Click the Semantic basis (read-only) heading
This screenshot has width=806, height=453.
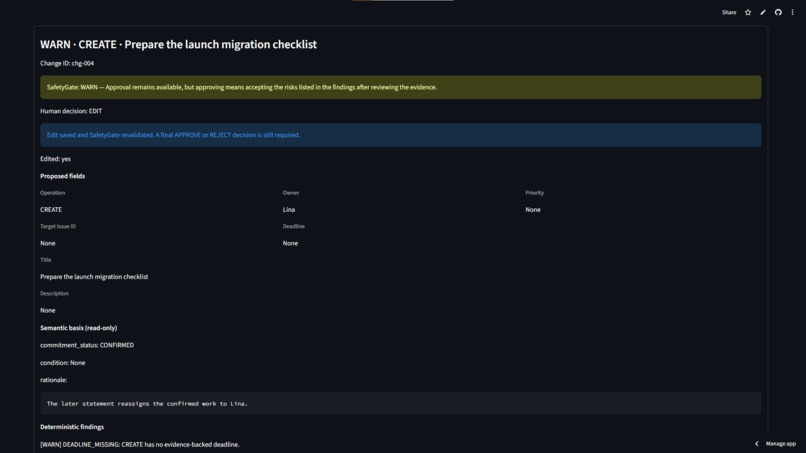pyautogui.click(x=79, y=328)
